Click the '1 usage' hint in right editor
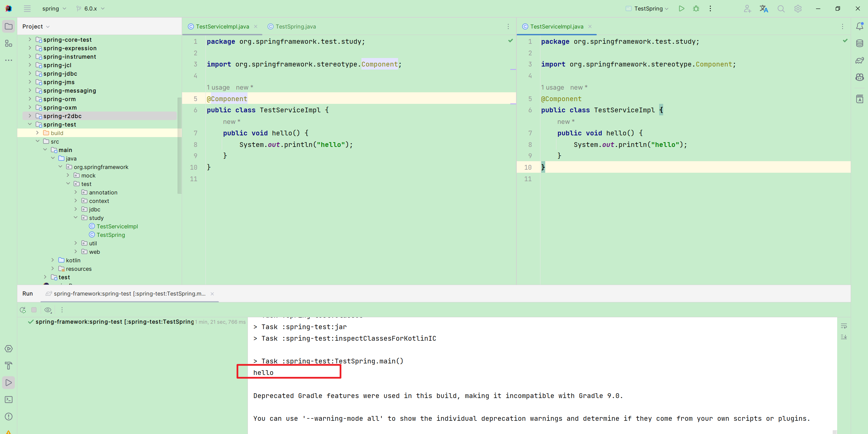Image resolution: width=868 pixels, height=434 pixels. click(553, 88)
